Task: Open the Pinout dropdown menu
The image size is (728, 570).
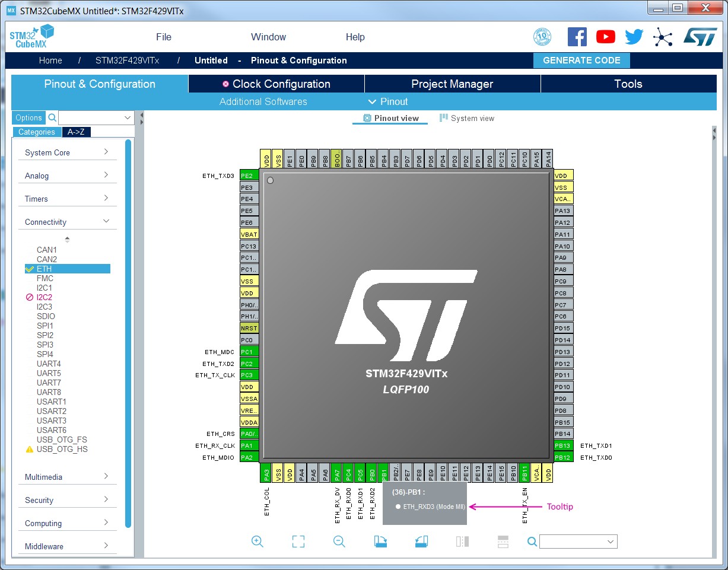Action: pos(388,101)
